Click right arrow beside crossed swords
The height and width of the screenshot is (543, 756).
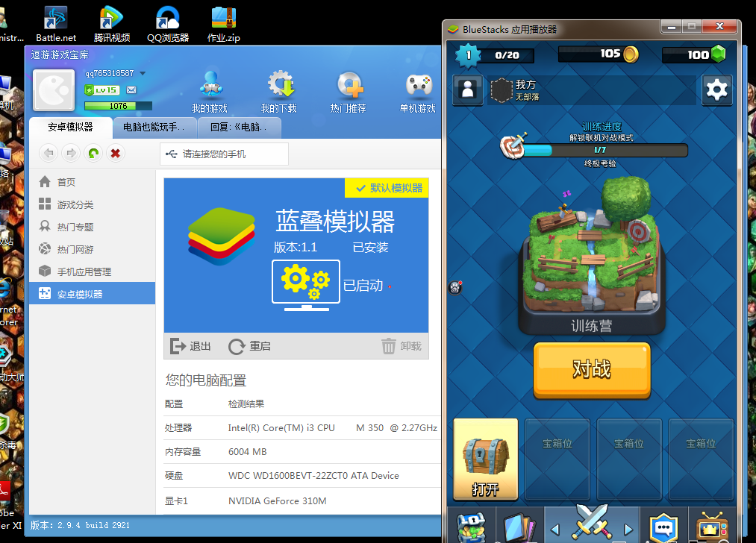coord(628,530)
